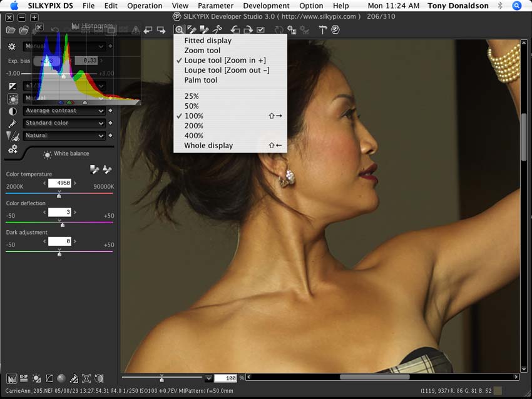The image size is (532, 399).
Task: Open fine color controller sphere icon
Action: point(61,378)
